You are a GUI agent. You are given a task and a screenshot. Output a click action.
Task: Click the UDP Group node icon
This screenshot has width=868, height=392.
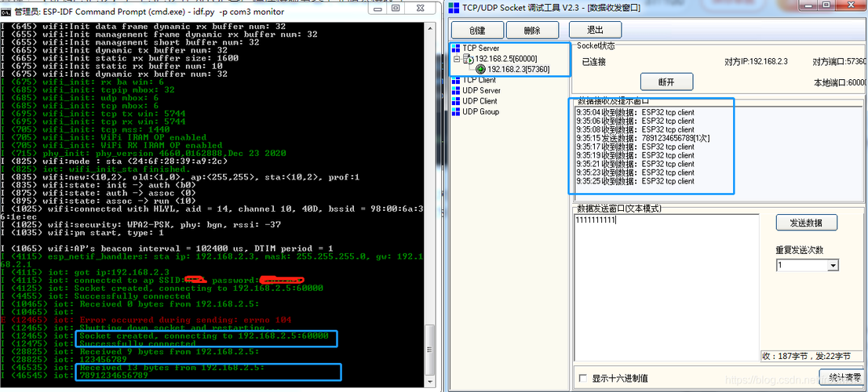(456, 111)
